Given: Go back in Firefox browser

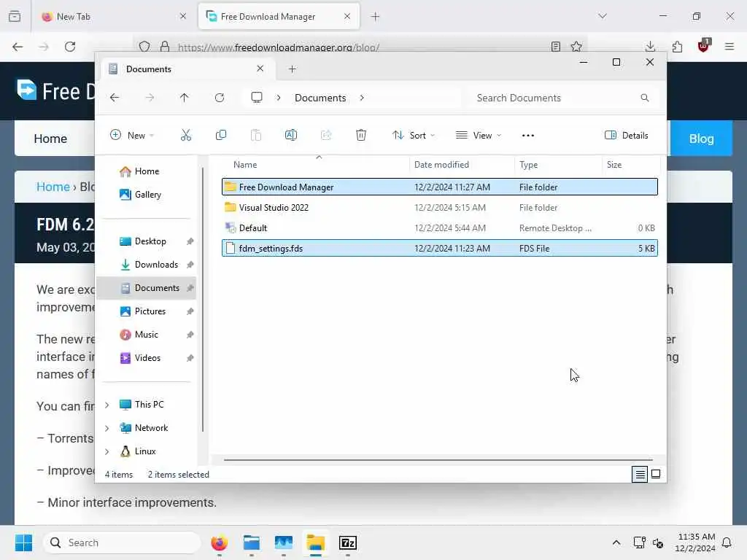Looking at the screenshot, I should (18, 47).
